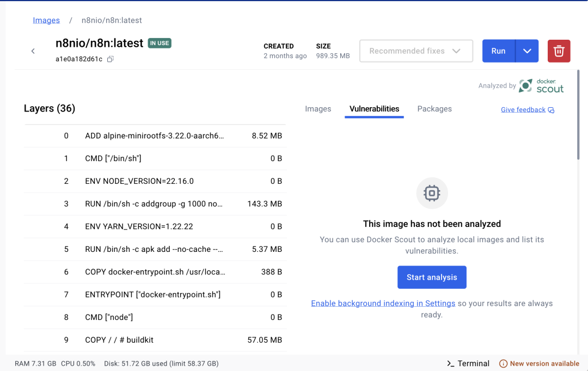Image resolution: width=588 pixels, height=371 pixels.
Task: Click the CPU 0.50% status entry
Action: (x=78, y=363)
